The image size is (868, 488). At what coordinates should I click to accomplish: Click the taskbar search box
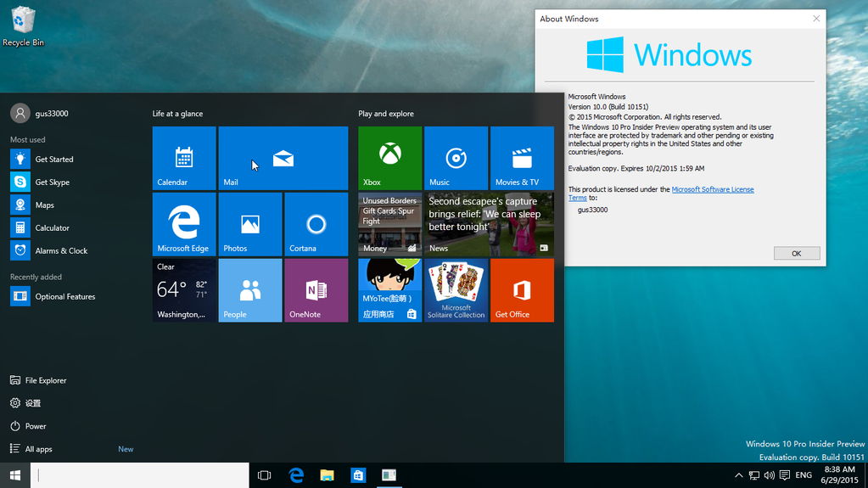pos(139,475)
